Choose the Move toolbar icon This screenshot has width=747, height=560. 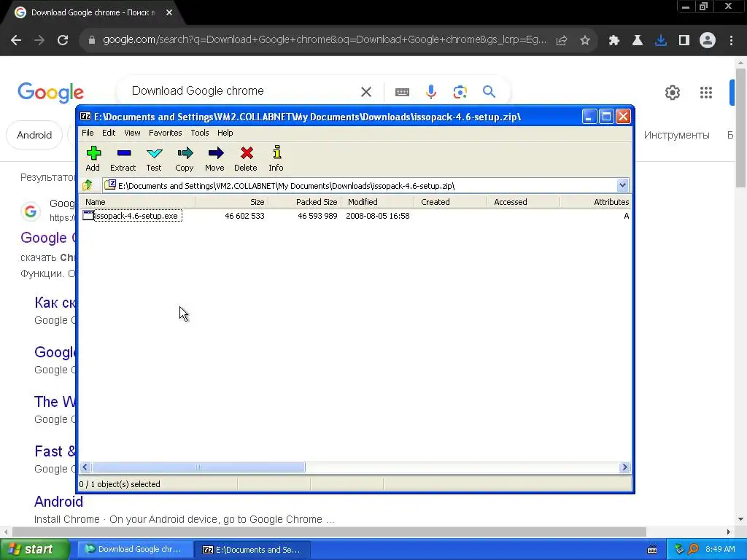[x=215, y=158]
